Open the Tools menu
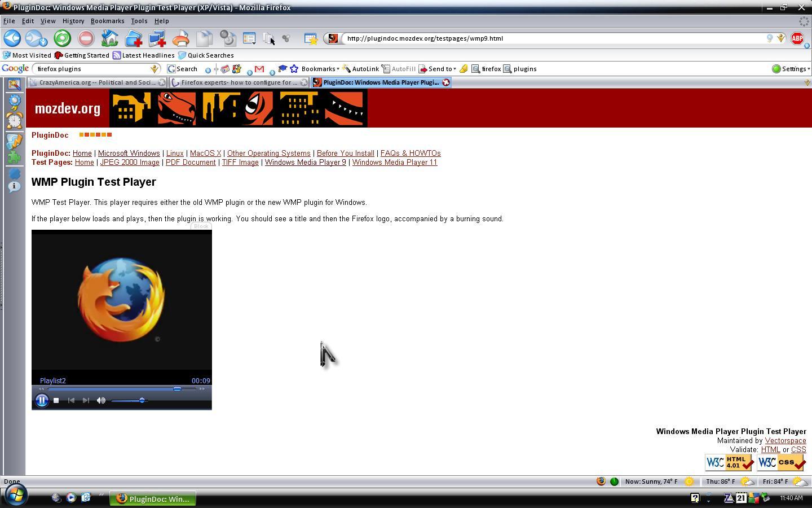This screenshot has width=812, height=508. pos(139,21)
